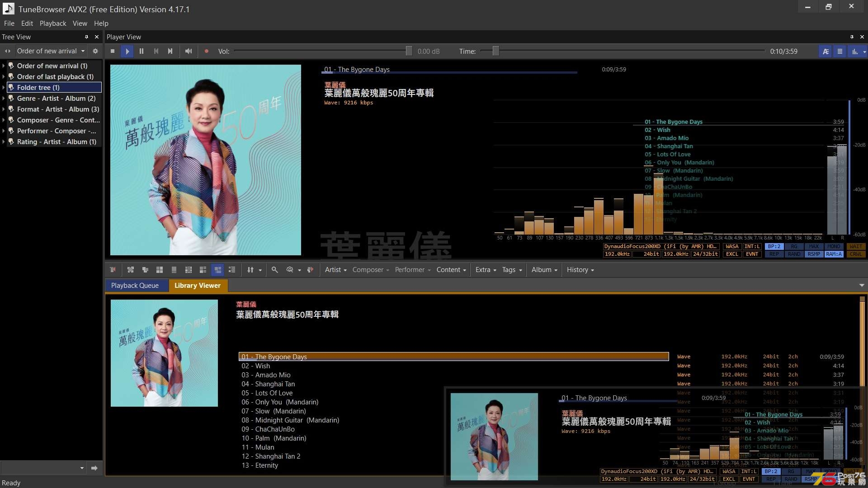This screenshot has height=488, width=868.
Task: Open the View menu
Action: [x=80, y=23]
